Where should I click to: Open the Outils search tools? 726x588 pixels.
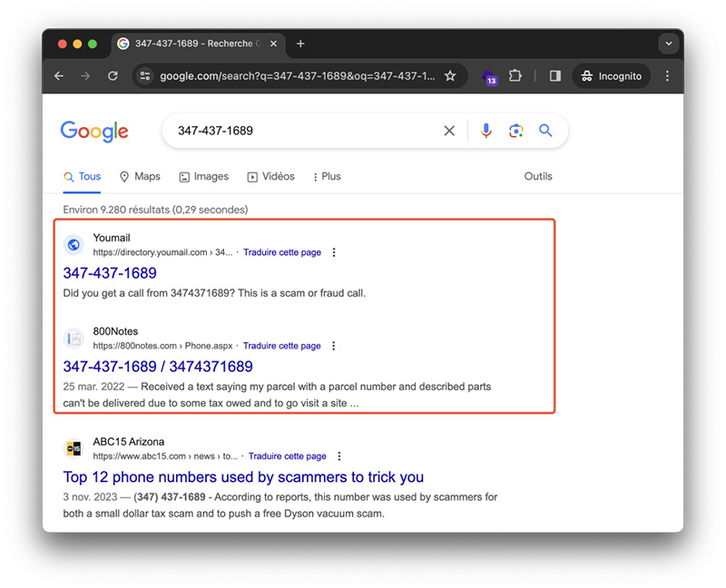tap(538, 176)
